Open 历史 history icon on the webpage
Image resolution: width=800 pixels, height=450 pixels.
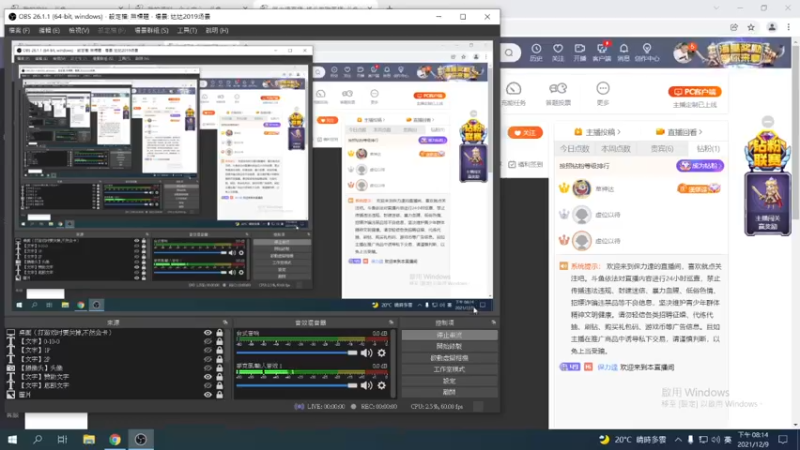click(x=536, y=52)
